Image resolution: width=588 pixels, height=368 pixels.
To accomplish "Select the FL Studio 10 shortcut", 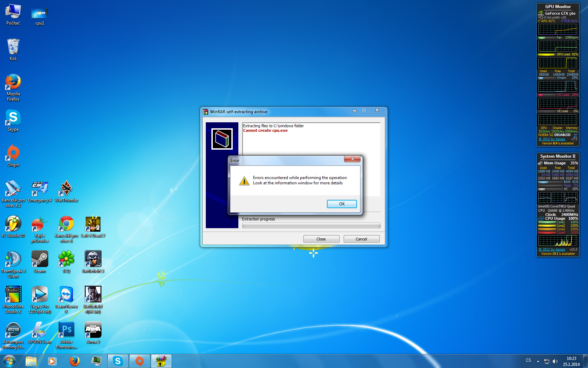I will (13, 227).
